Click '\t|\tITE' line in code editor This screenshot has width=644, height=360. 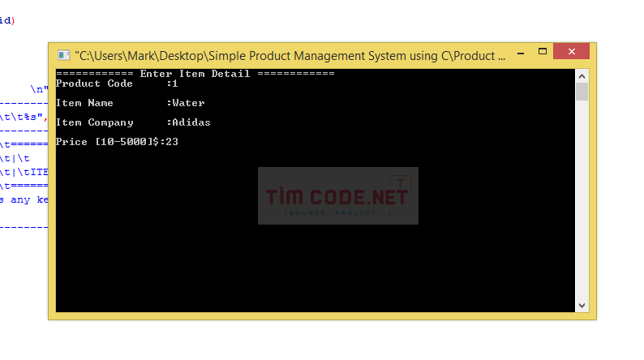click(x=24, y=172)
